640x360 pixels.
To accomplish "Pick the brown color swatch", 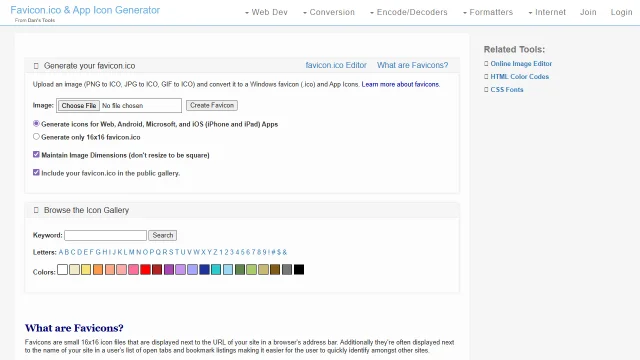I will 275,269.
